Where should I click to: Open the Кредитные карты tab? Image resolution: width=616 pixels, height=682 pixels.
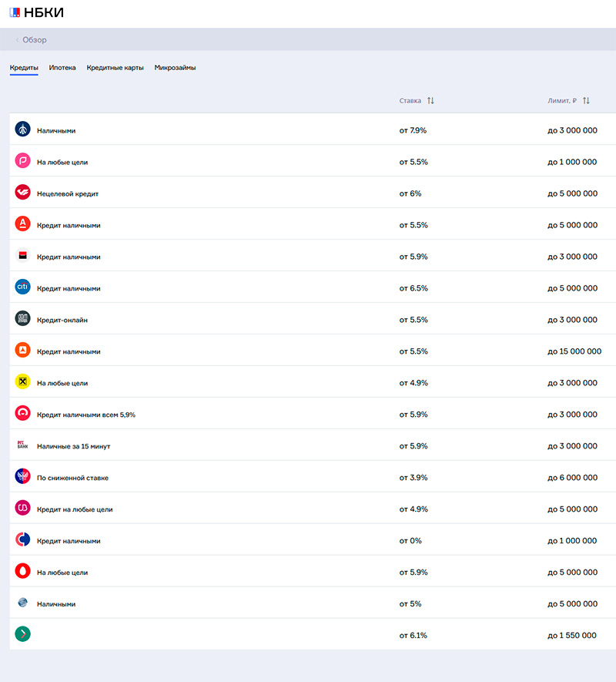click(x=115, y=68)
